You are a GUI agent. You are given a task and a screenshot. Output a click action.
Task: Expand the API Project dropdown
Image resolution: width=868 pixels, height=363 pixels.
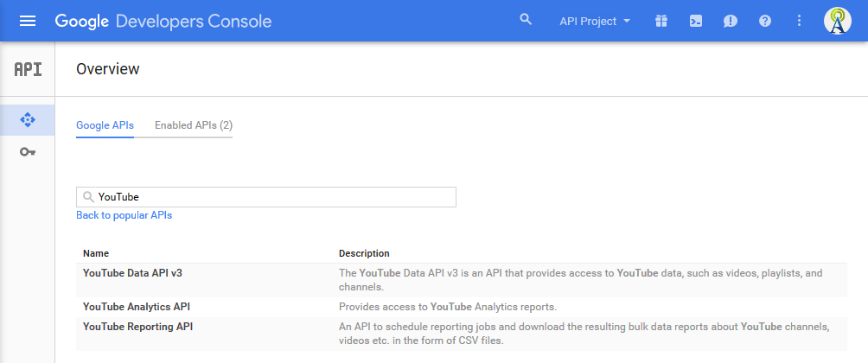click(x=595, y=21)
